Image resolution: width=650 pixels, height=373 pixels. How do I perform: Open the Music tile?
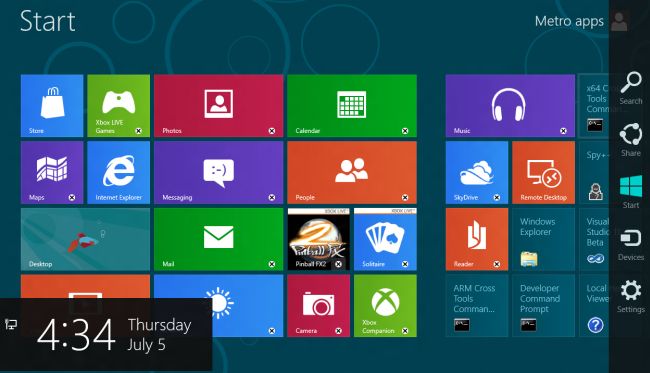pyautogui.click(x=510, y=106)
